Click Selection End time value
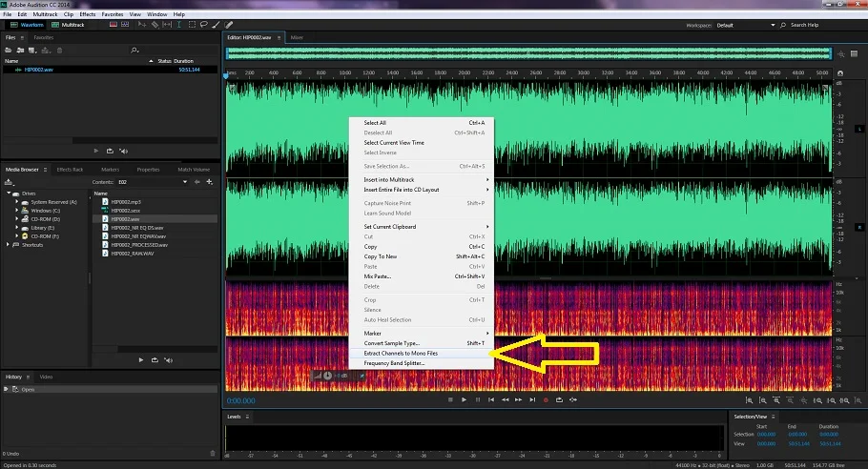This screenshot has height=469, width=868. click(x=797, y=435)
